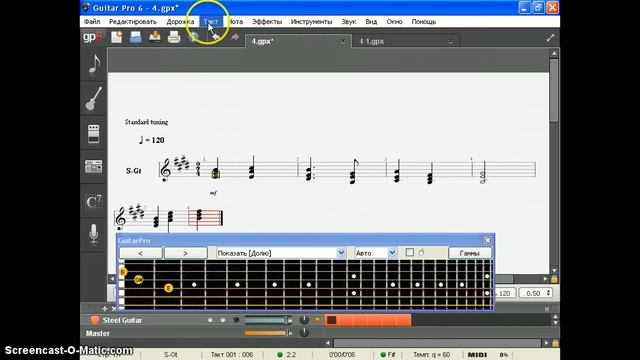Viewport: 640px width, 360px height.
Task: Click 'Standard tuning' text in score
Action: tap(146, 122)
